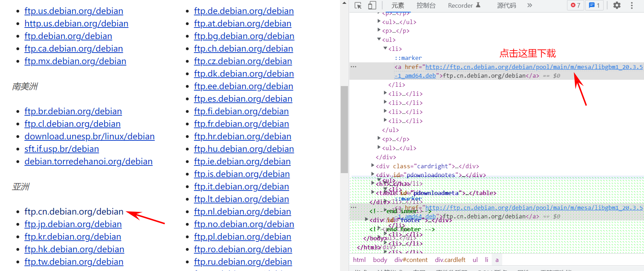The height and width of the screenshot is (271, 644).
Task: Click the blue issues message badge
Action: pos(594,5)
